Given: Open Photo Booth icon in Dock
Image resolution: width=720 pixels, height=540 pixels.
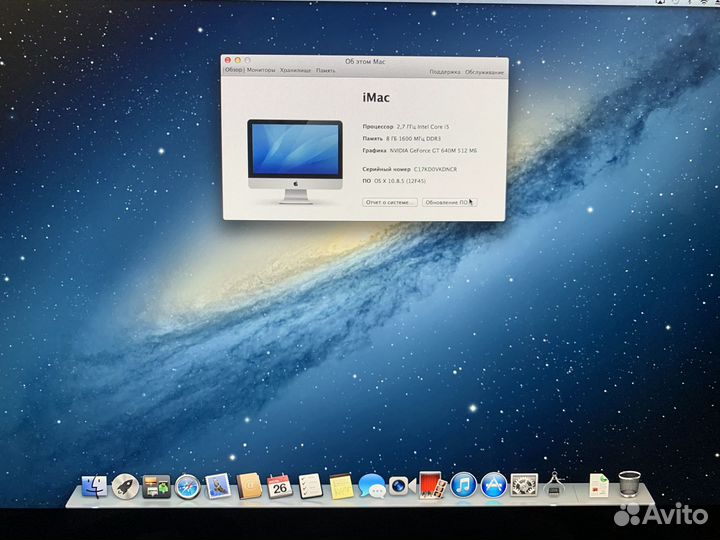Looking at the screenshot, I should click(x=432, y=485).
